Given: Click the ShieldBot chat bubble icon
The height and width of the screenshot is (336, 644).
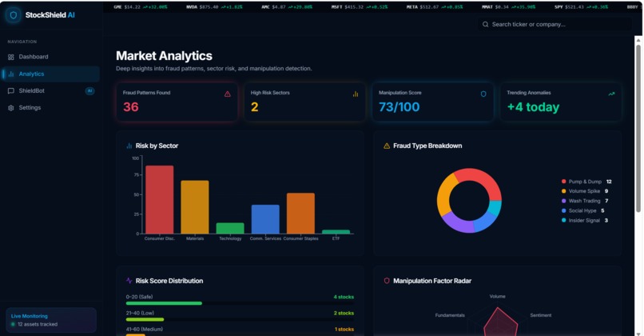Looking at the screenshot, I should 11,91.
